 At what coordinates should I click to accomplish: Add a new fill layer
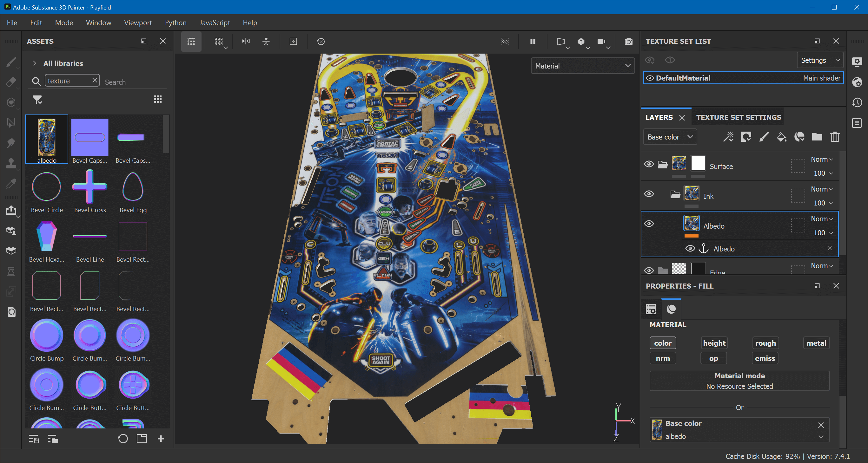(x=781, y=137)
